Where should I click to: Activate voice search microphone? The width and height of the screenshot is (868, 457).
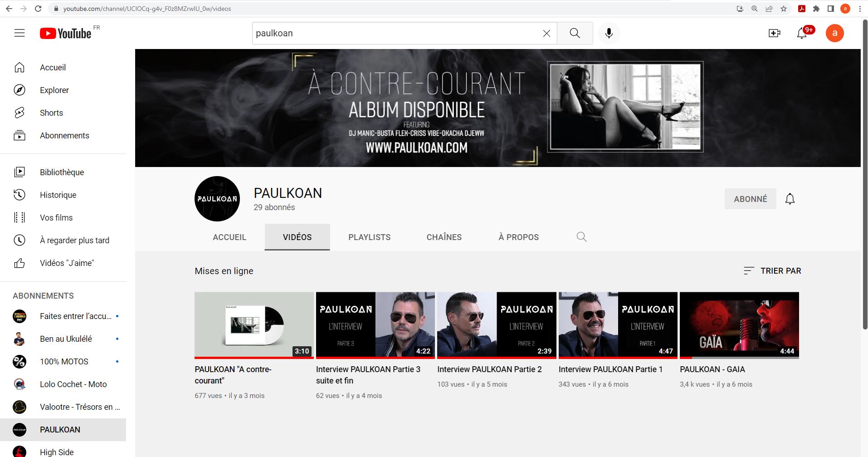coord(609,33)
